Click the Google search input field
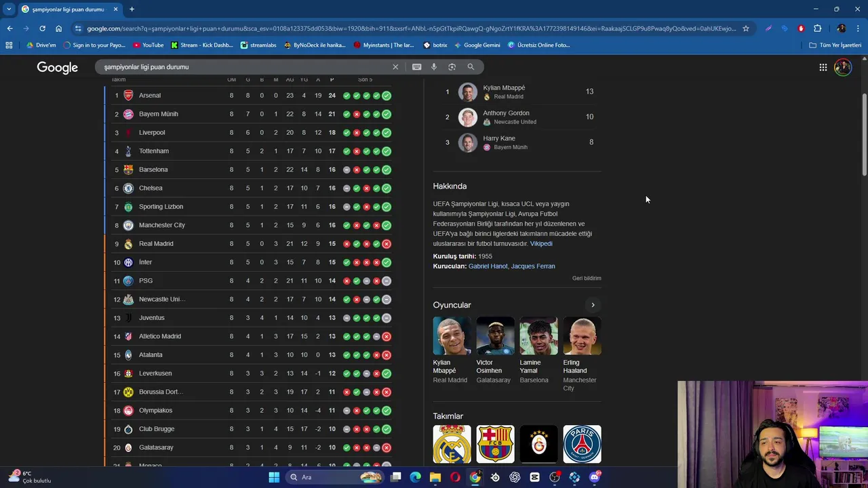Viewport: 868px width, 488px height. click(x=244, y=67)
